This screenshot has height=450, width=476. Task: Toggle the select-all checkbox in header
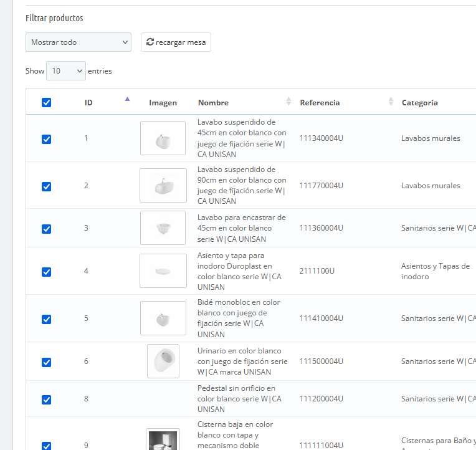pos(47,103)
